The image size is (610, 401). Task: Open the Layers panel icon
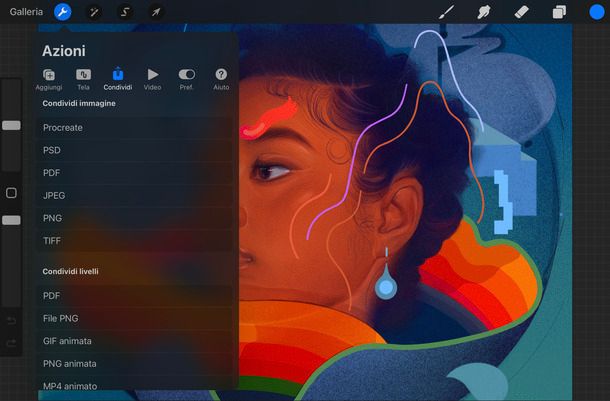click(559, 12)
